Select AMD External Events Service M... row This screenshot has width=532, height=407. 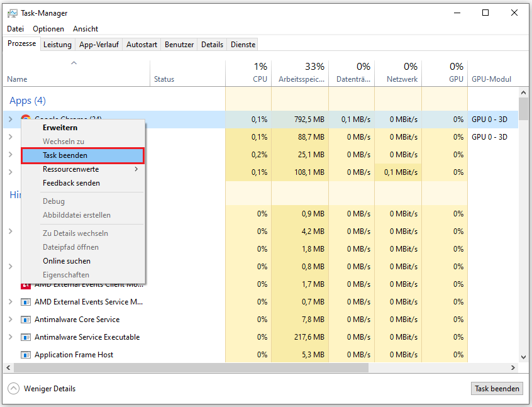pos(260,302)
